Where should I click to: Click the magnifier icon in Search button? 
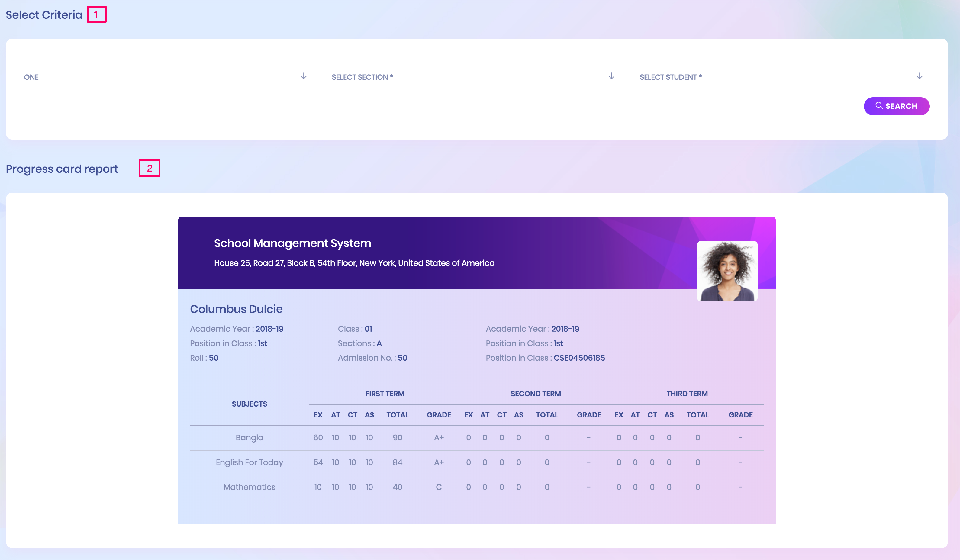click(x=878, y=105)
